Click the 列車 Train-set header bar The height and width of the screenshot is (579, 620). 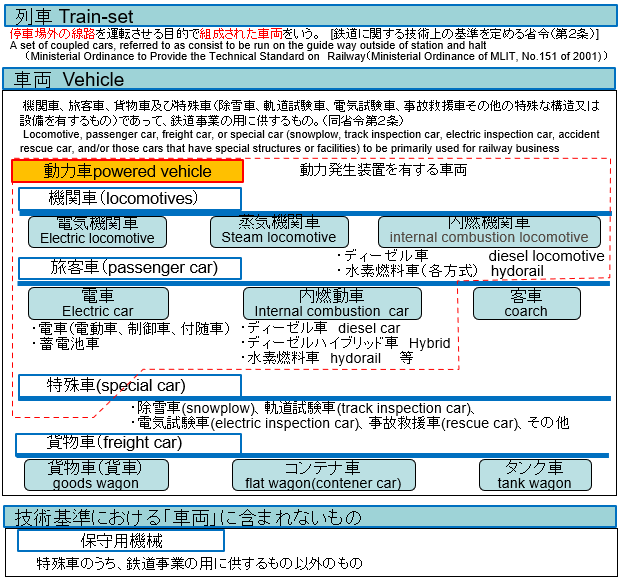[x=310, y=16]
